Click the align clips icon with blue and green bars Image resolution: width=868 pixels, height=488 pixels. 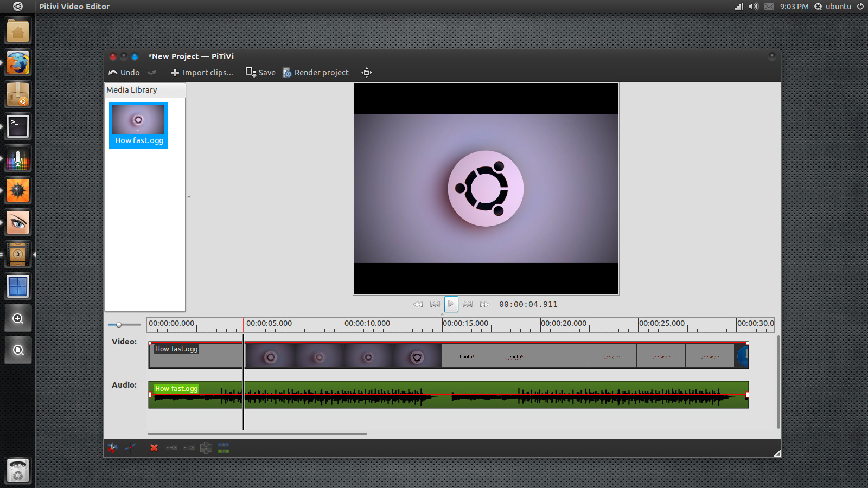coord(224,448)
